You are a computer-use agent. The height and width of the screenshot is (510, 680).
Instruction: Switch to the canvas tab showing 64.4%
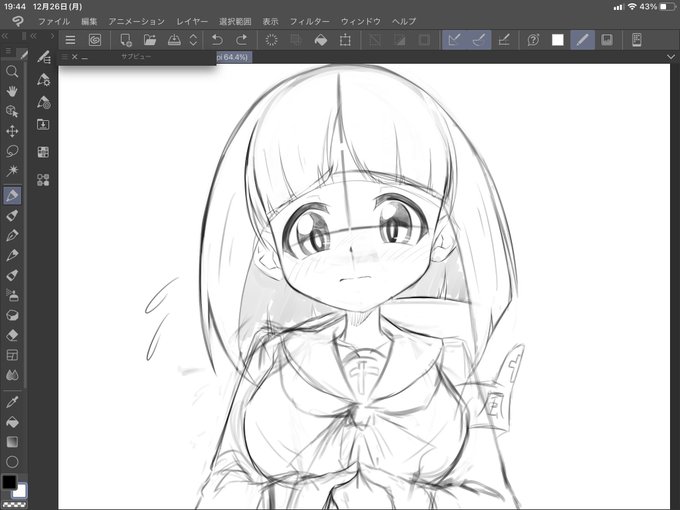pyautogui.click(x=234, y=57)
